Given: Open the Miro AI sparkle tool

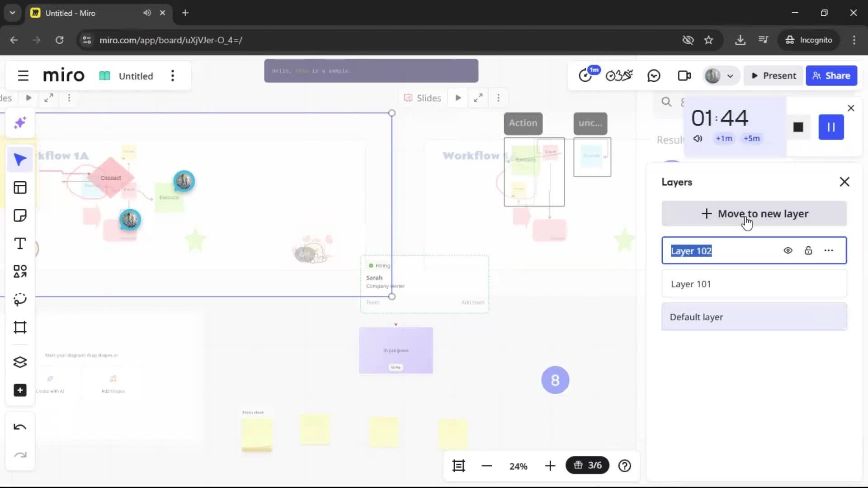Looking at the screenshot, I should pyautogui.click(x=20, y=123).
